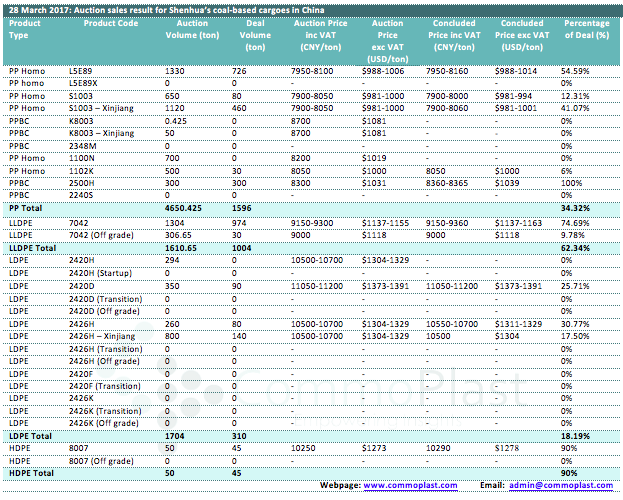
Task: Click the 8007 (Off grade) product code
Action: 104,461
